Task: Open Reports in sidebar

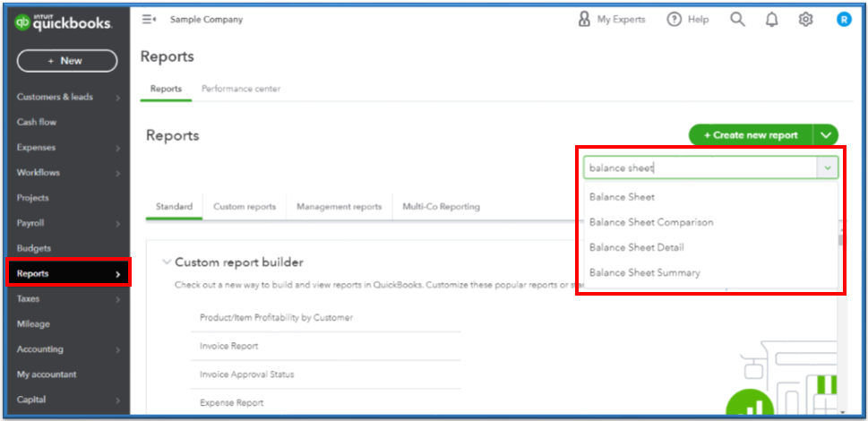Action: coord(69,274)
